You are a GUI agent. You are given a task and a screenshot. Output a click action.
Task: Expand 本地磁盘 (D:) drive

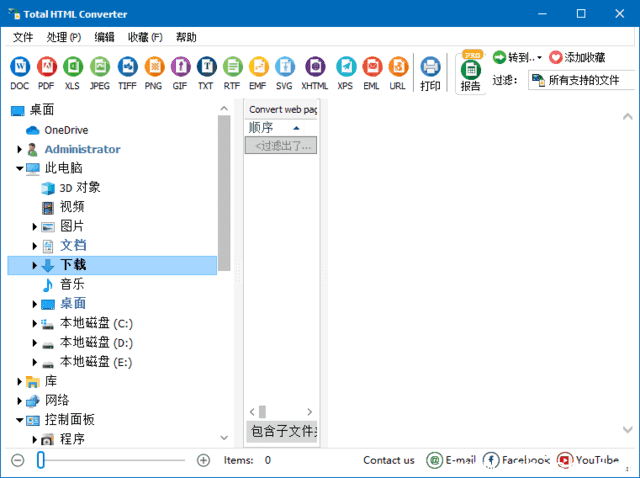coord(35,343)
